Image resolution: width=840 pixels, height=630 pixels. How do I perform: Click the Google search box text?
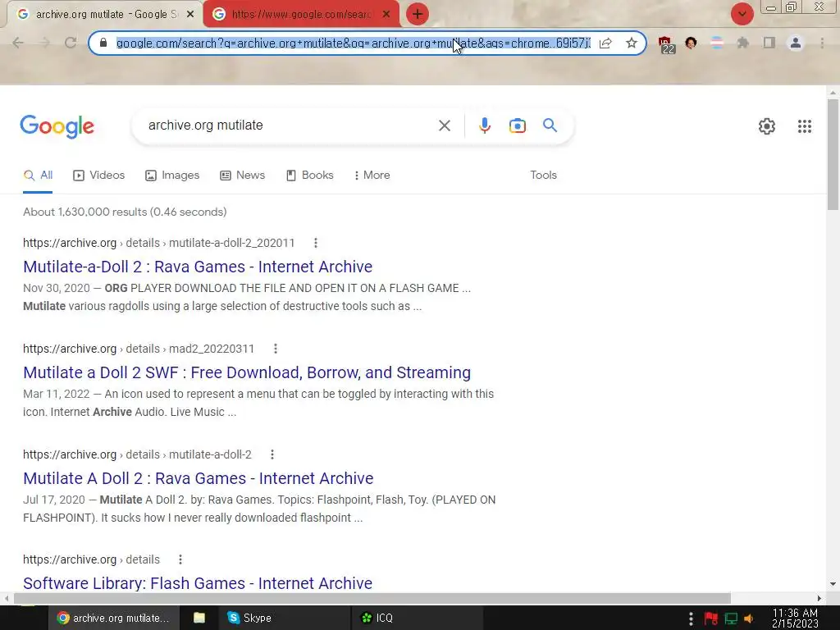coord(206,126)
